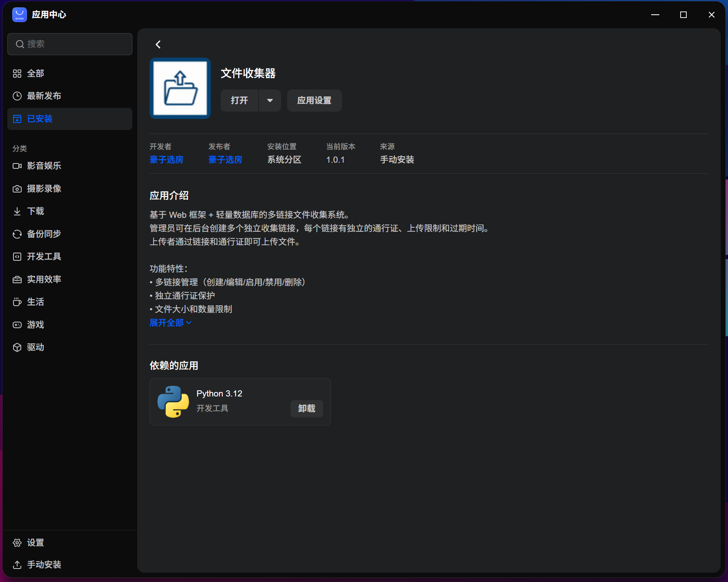The image size is (728, 582).
Task: Open the 下载 category
Action: point(70,211)
